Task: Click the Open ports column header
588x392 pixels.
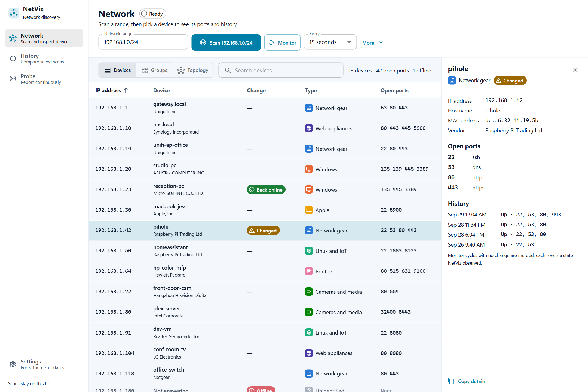Action: tap(394, 90)
